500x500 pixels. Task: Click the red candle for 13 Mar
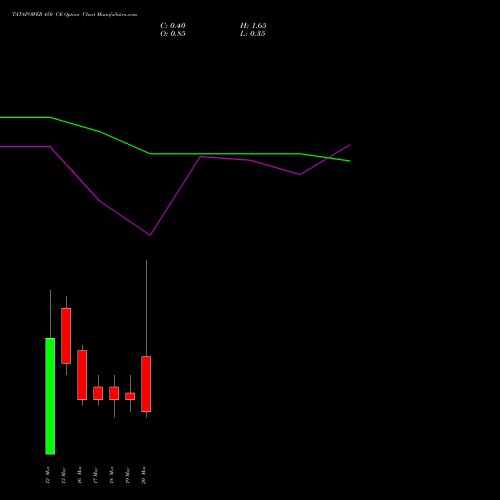(x=66, y=336)
